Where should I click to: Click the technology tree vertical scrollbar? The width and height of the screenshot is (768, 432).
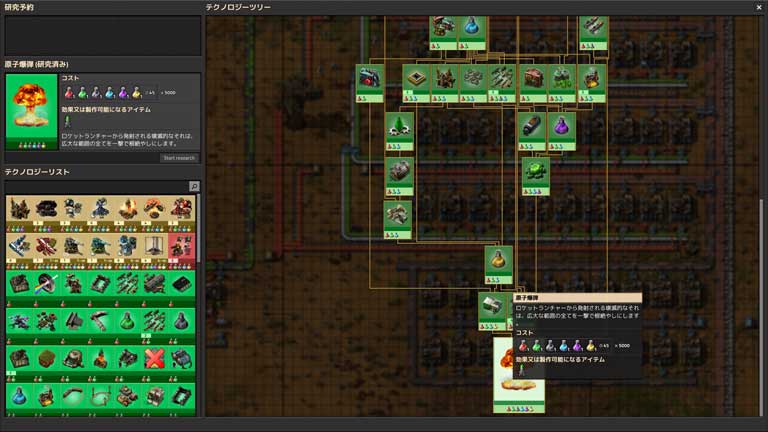[761, 306]
